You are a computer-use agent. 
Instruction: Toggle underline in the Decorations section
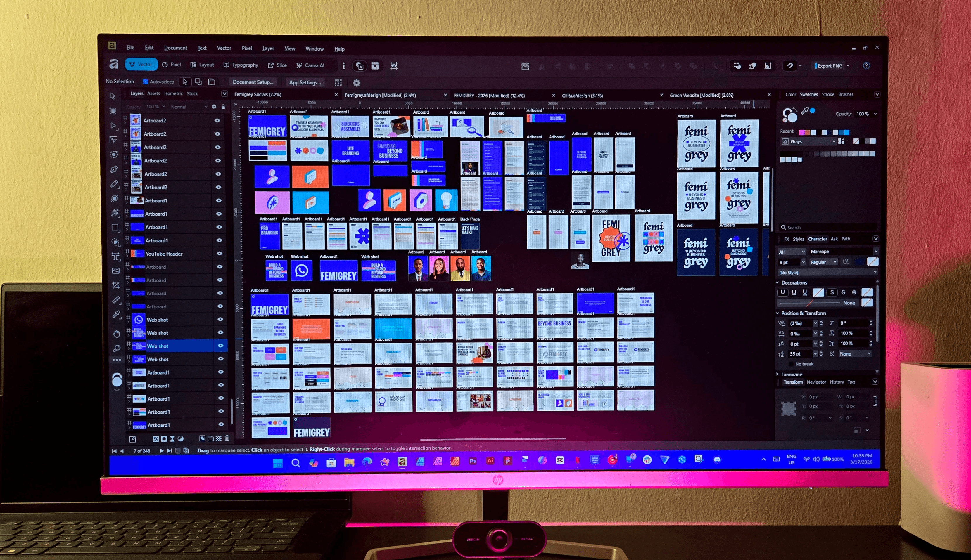[783, 292]
